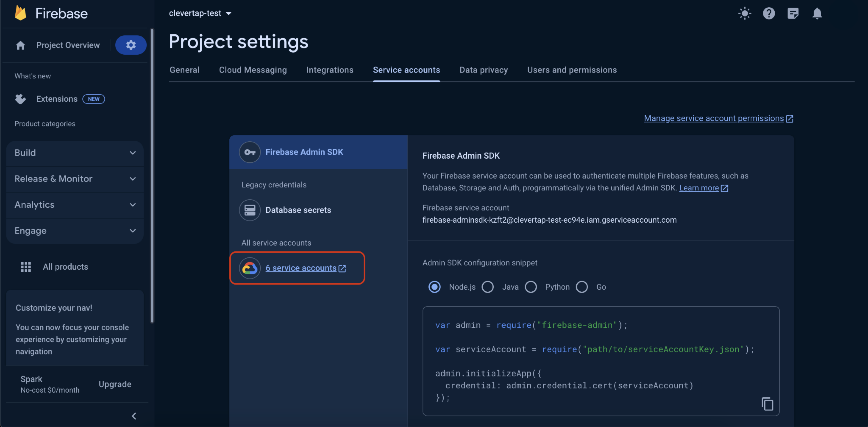Screen dimensions: 868x427
Task: Click the Customize your nav! card
Action: pos(75,328)
